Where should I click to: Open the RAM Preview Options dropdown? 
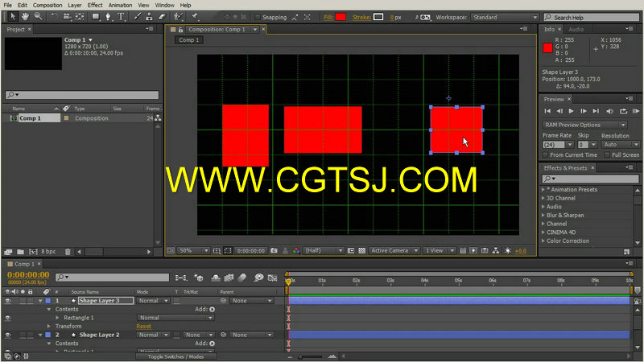coord(585,125)
